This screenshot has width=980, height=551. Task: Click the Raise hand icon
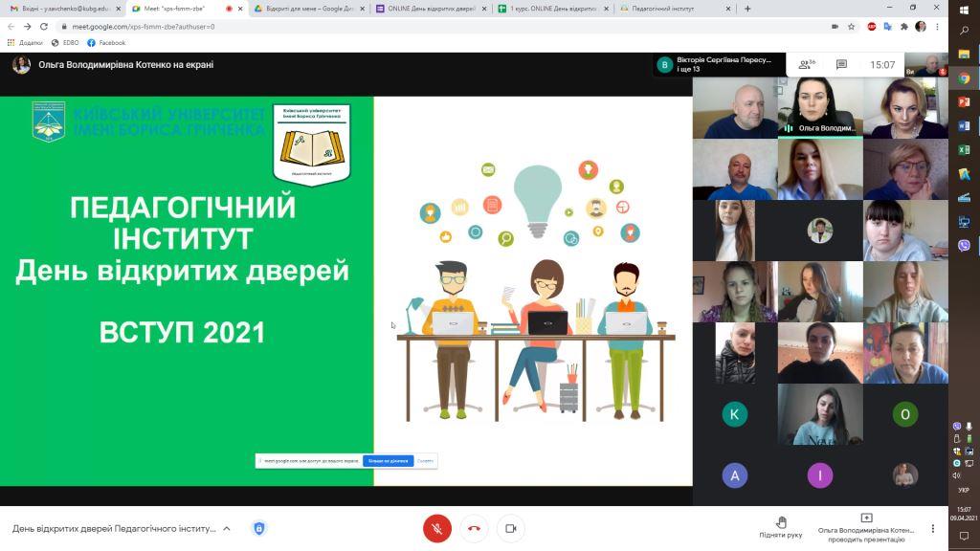coord(783,522)
